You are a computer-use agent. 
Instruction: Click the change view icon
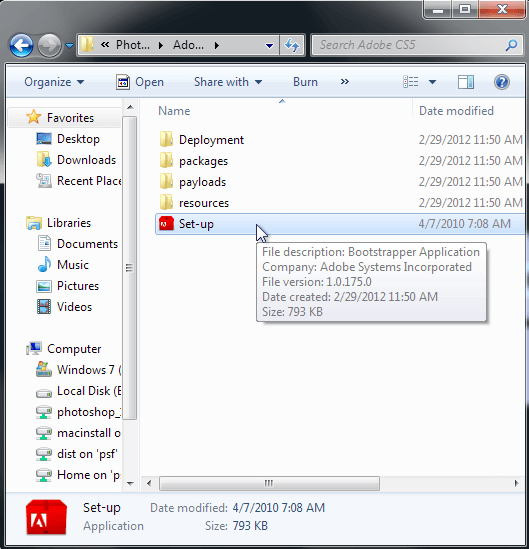pyautogui.click(x=411, y=82)
